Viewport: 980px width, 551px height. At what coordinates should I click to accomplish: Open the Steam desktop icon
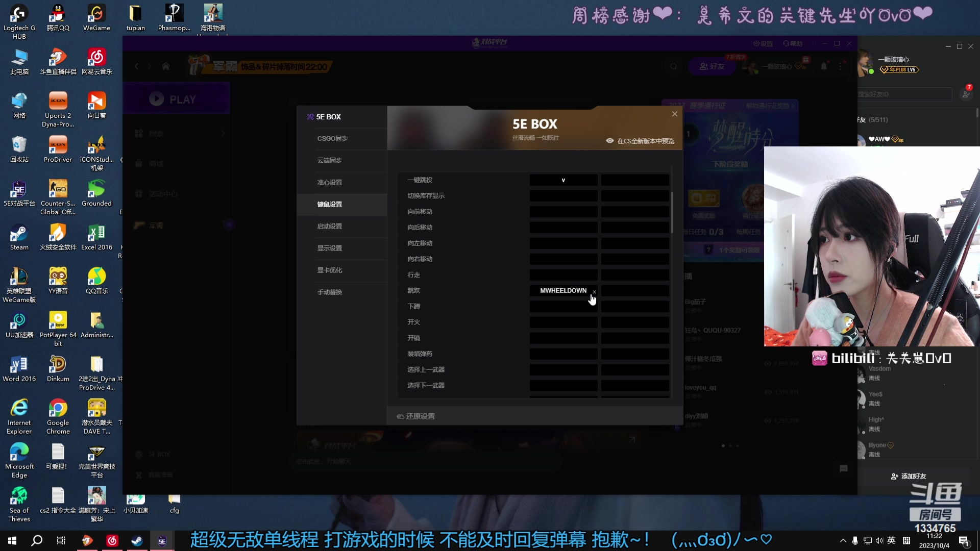[19, 237]
